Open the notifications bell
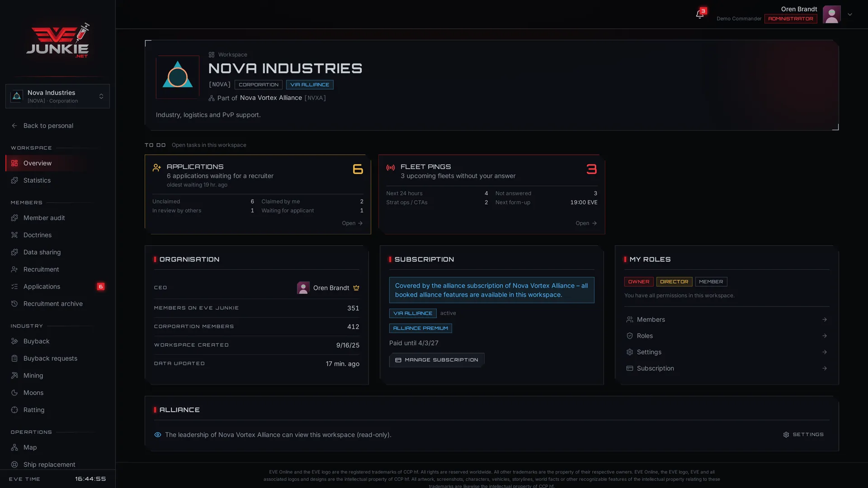Viewport: 868px width, 488px height. (x=699, y=14)
